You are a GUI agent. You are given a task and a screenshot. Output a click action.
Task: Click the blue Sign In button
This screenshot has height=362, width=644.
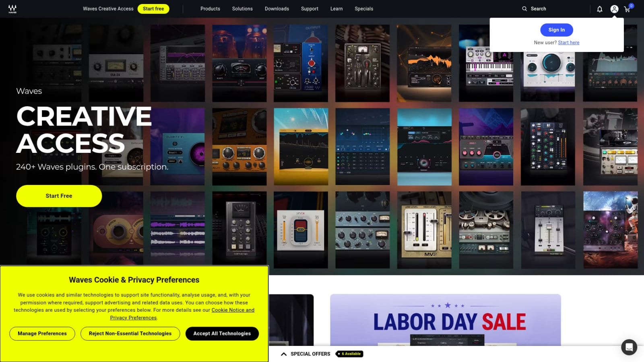[557, 30]
